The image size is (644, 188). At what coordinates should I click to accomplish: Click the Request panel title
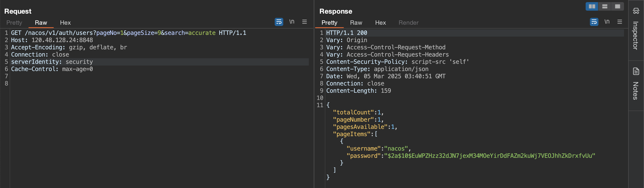coord(18,11)
